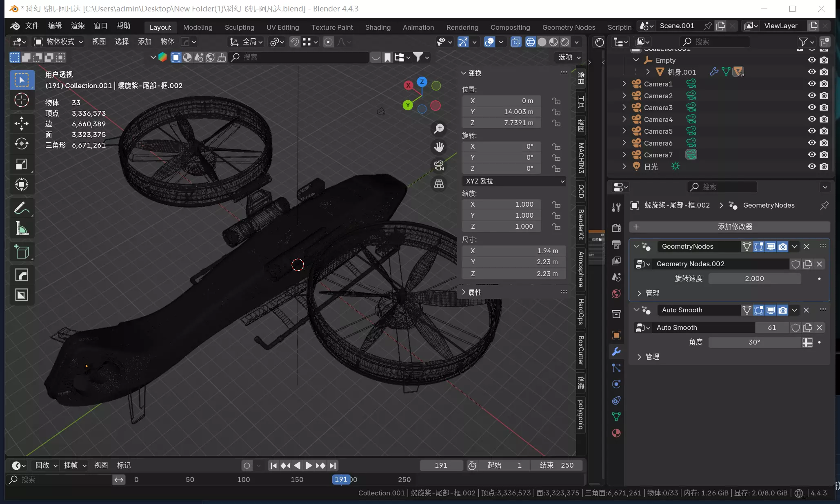Expand the 属性 panel
The width and height of the screenshot is (840, 504).
(x=475, y=292)
